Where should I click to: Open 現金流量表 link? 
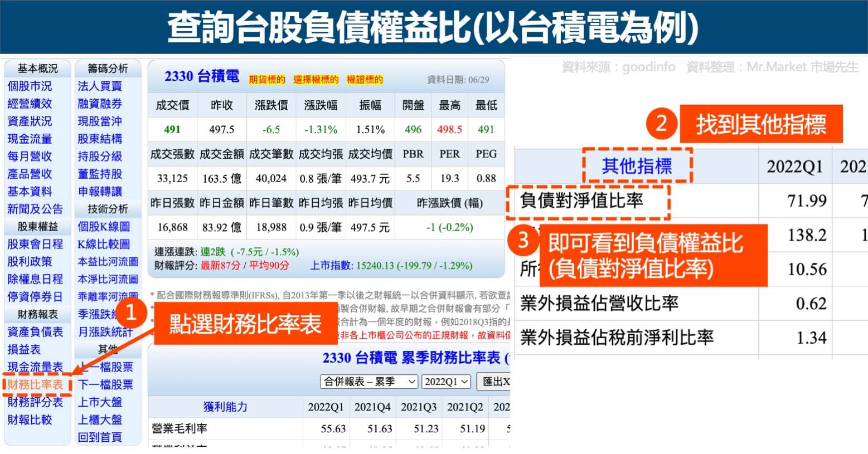tap(35, 367)
